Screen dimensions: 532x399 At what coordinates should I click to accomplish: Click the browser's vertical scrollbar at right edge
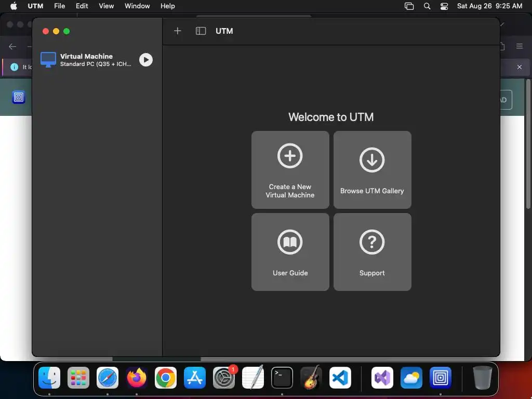(x=528, y=144)
